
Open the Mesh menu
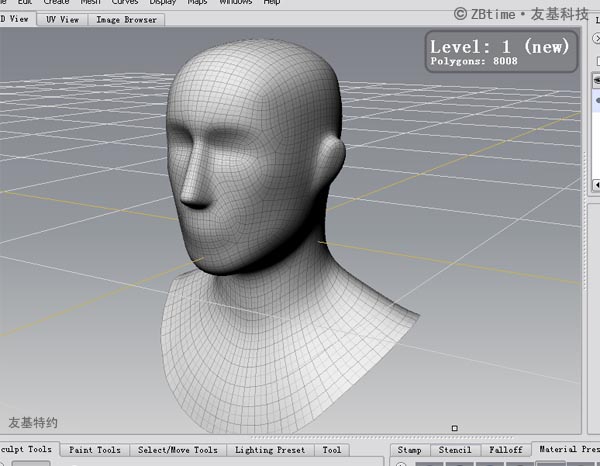pos(90,2)
